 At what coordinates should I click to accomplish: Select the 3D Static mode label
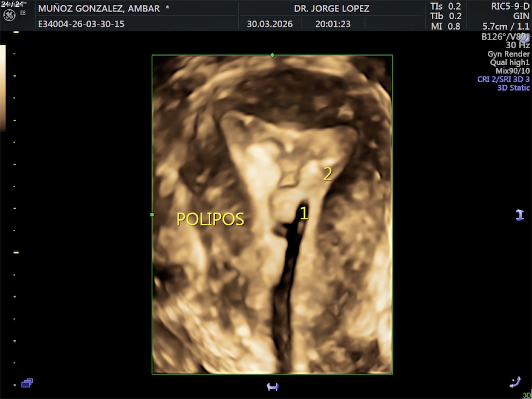513,88
